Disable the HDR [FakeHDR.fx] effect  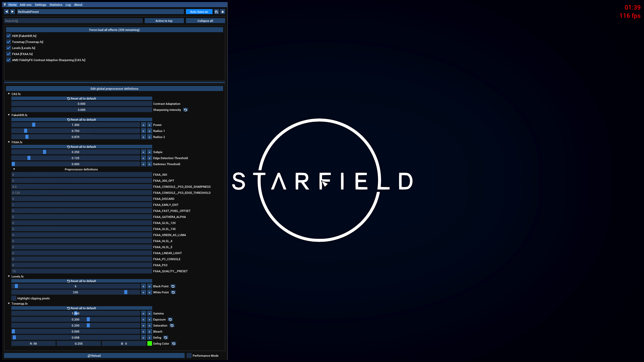click(x=8, y=36)
